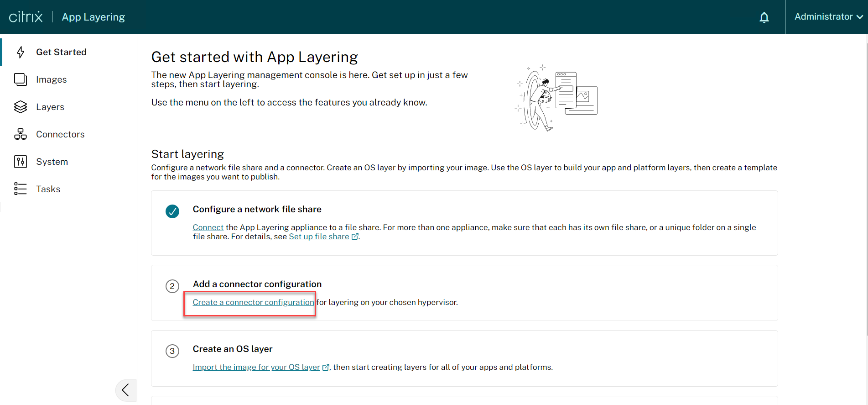The height and width of the screenshot is (405, 868).
Task: Click the Get started with App Layering heading
Action: (x=255, y=57)
